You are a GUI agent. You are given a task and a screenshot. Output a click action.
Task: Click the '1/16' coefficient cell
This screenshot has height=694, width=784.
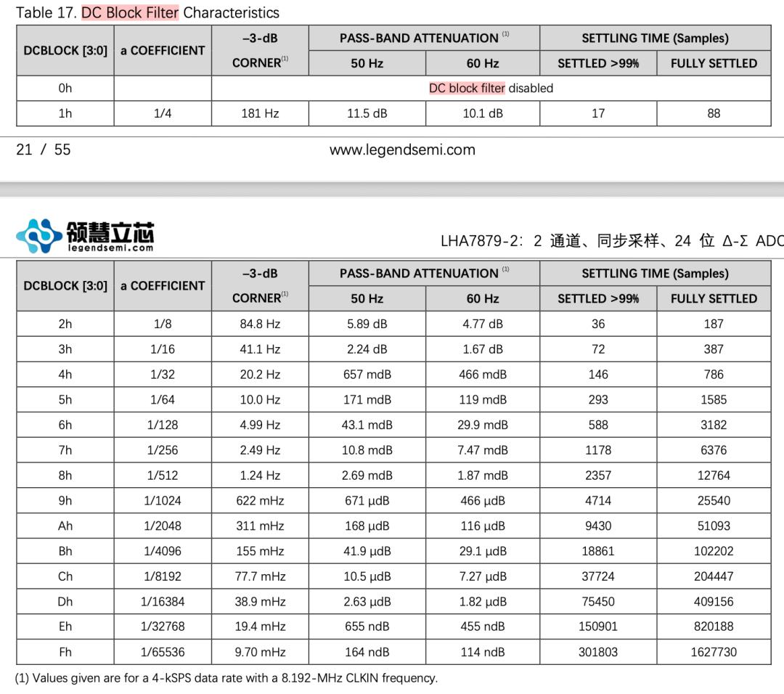pyautogui.click(x=163, y=349)
